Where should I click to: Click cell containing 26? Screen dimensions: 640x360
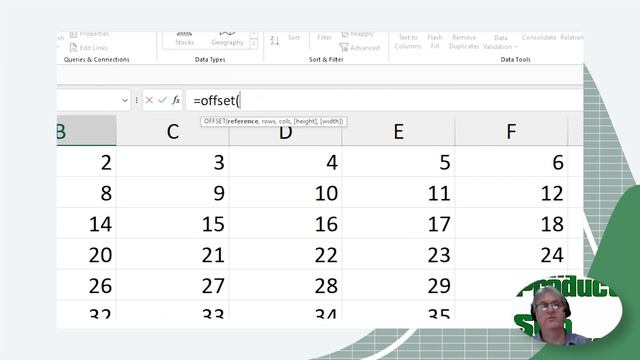87,285
